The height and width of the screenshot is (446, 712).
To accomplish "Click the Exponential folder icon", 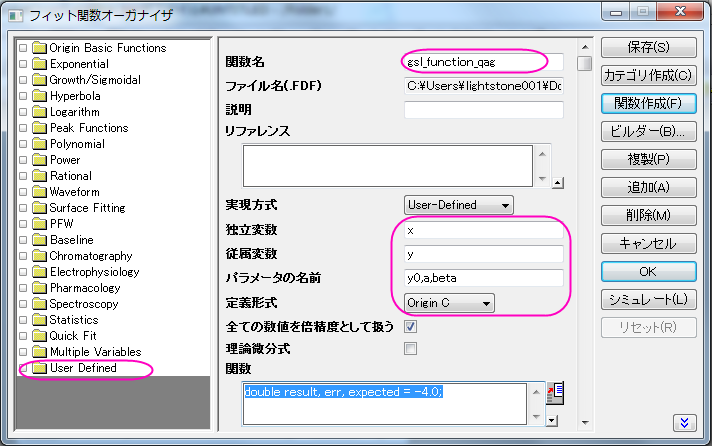I will (40, 64).
